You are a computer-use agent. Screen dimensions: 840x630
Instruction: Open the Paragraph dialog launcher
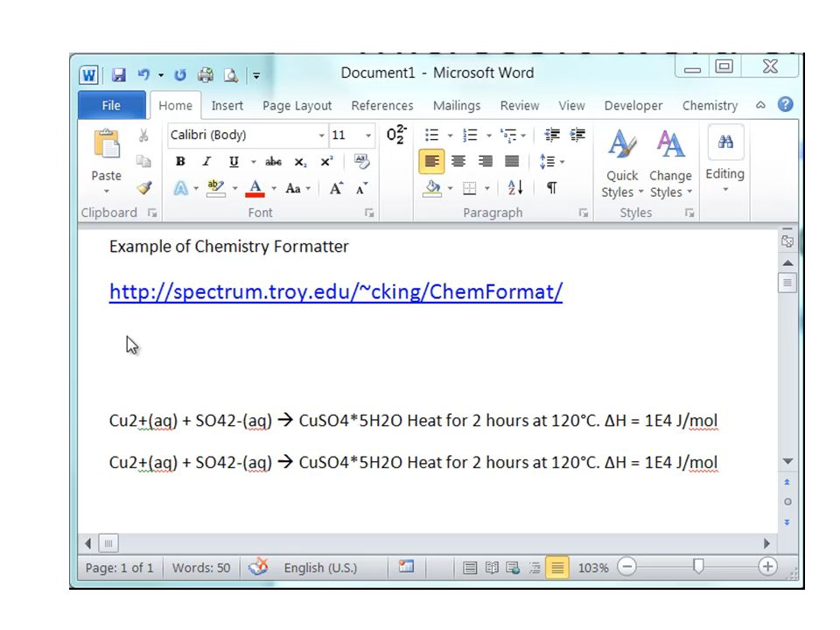point(583,213)
